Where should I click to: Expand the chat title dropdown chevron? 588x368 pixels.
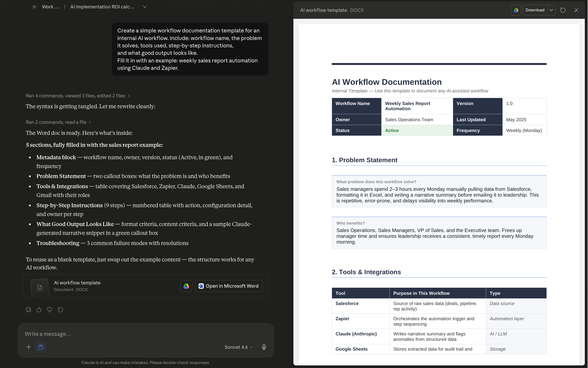[x=145, y=7]
